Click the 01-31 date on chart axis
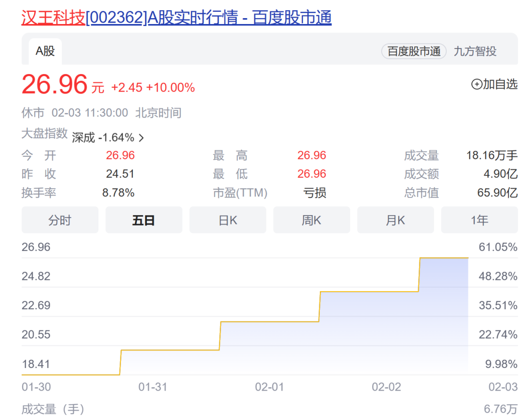Image resolution: width=529 pixels, height=420 pixels. (x=153, y=387)
